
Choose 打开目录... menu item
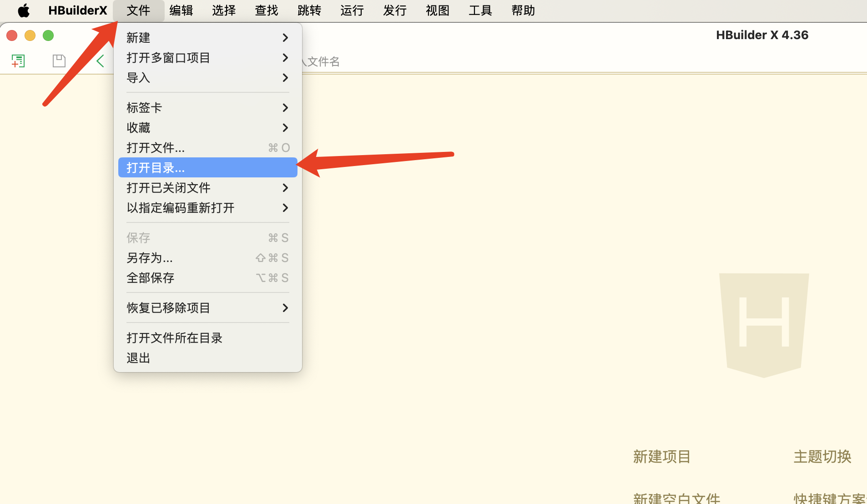point(208,168)
